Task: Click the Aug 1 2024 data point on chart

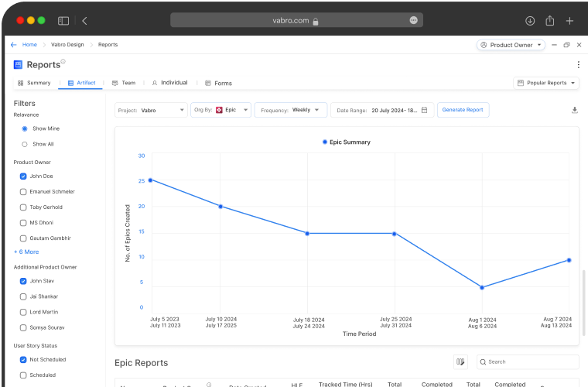Action: [482, 287]
